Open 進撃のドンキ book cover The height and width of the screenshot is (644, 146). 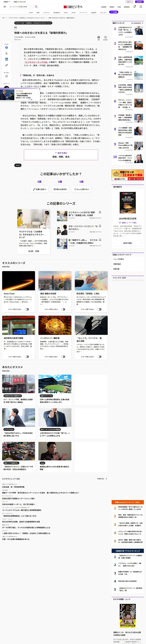tap(128, 616)
